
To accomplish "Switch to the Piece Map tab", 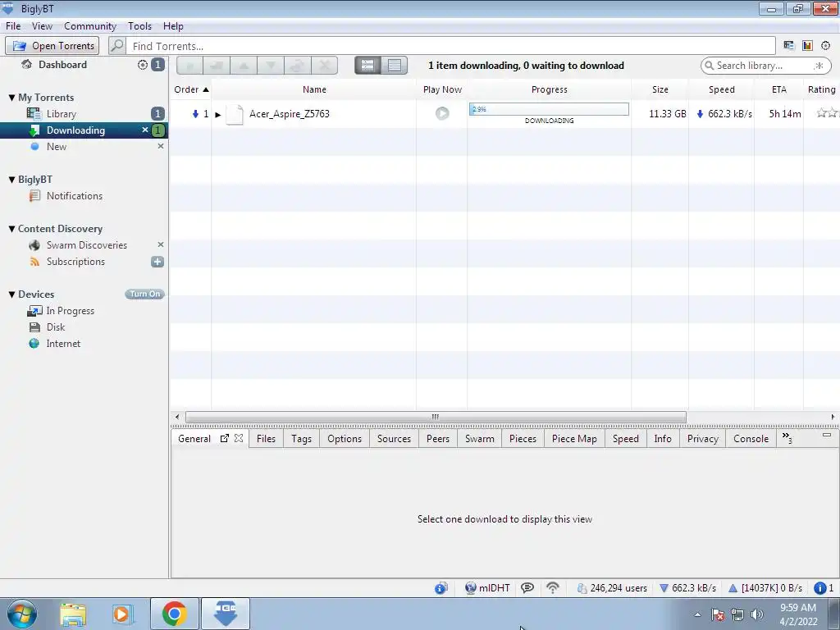I will pos(574,439).
